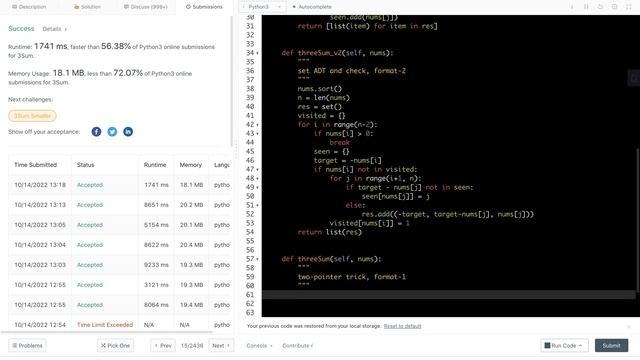The width and height of the screenshot is (640, 360).
Task: Expand the Console panel
Action: (259, 346)
